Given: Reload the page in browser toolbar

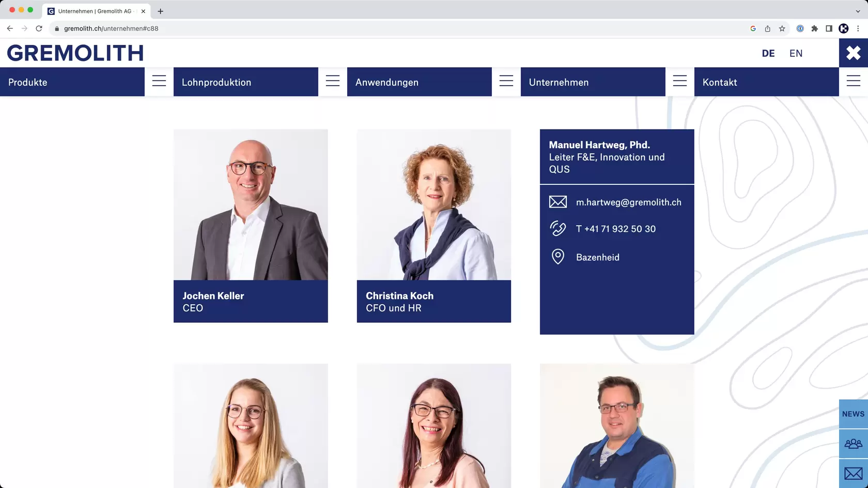Looking at the screenshot, I should [x=39, y=28].
